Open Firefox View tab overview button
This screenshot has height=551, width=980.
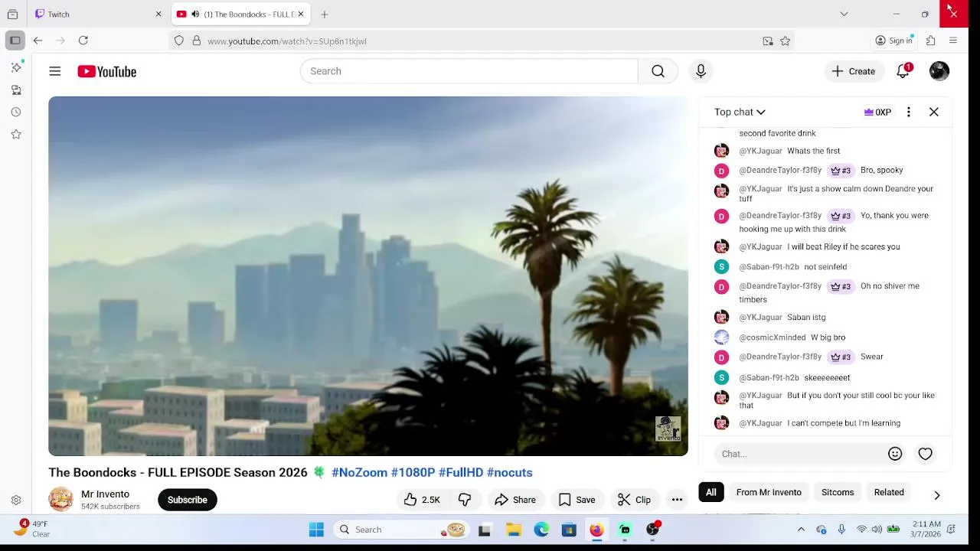click(13, 14)
